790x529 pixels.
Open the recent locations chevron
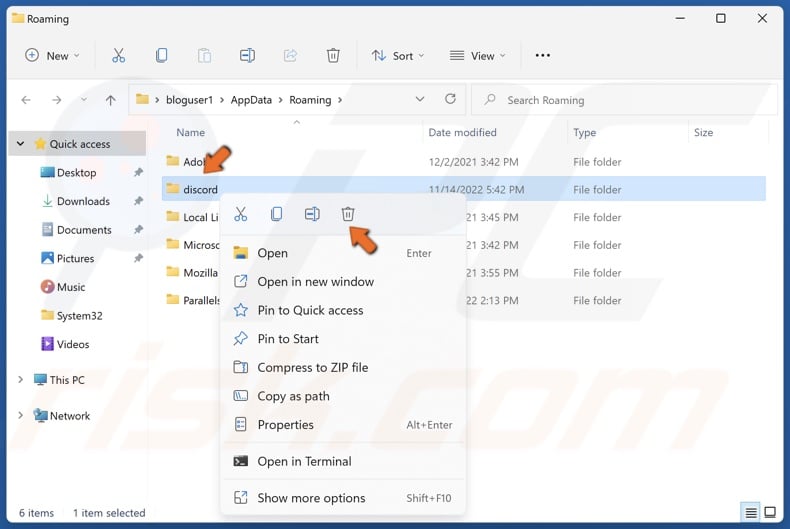coord(84,100)
